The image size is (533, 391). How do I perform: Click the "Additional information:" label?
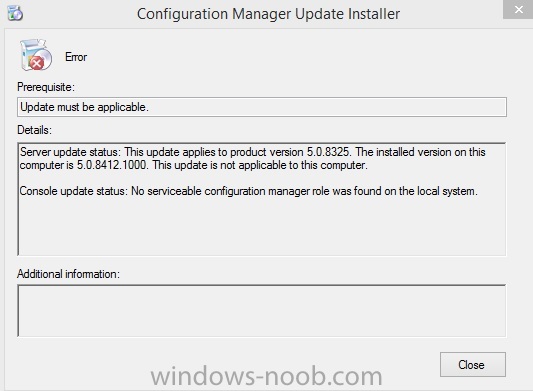coord(68,274)
